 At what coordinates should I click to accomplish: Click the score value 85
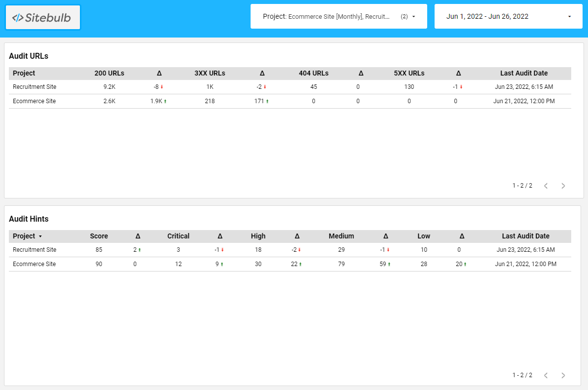[x=99, y=250]
